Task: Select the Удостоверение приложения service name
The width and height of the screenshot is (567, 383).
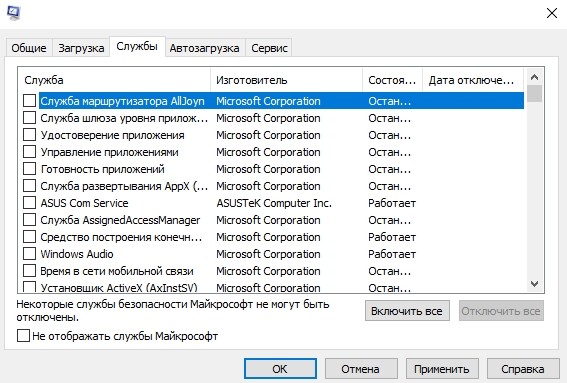Action: [112, 135]
